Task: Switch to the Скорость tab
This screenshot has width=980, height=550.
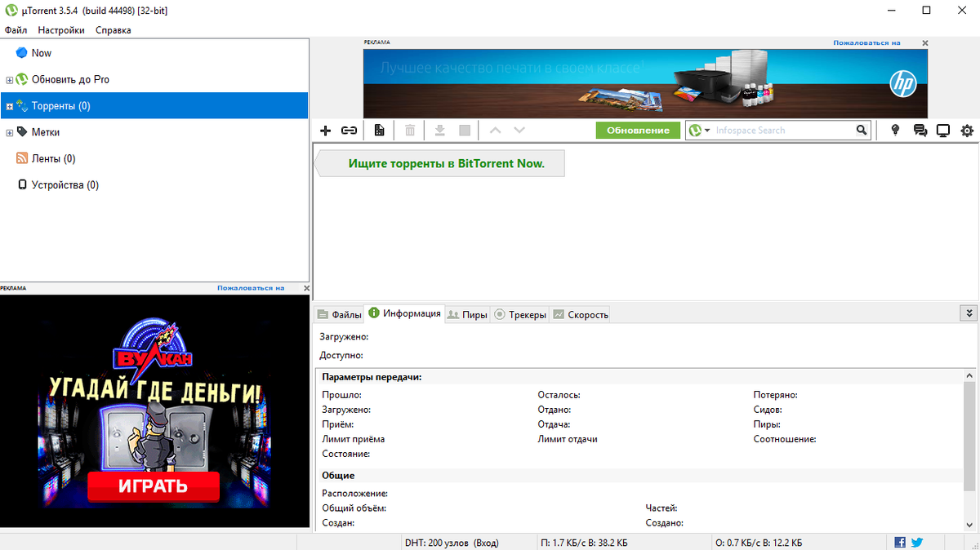Action: click(580, 314)
